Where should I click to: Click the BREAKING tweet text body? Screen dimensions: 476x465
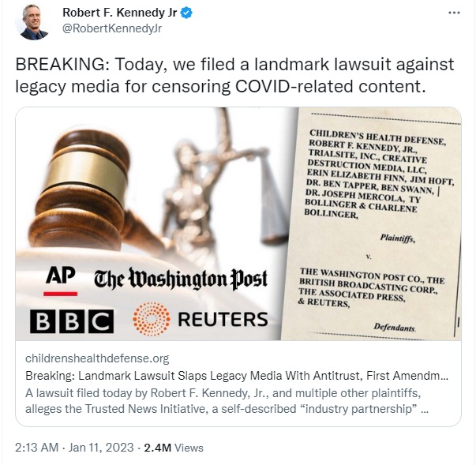pos(234,75)
